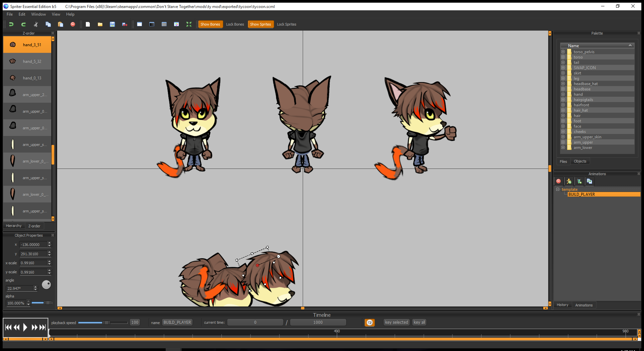Click the Copy icon in toolbar
Screen dimensions: 644x351
pyautogui.click(x=48, y=24)
